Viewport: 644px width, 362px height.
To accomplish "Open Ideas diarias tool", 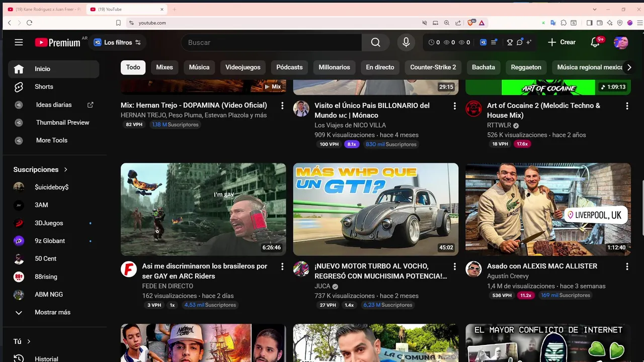I will click(x=53, y=105).
